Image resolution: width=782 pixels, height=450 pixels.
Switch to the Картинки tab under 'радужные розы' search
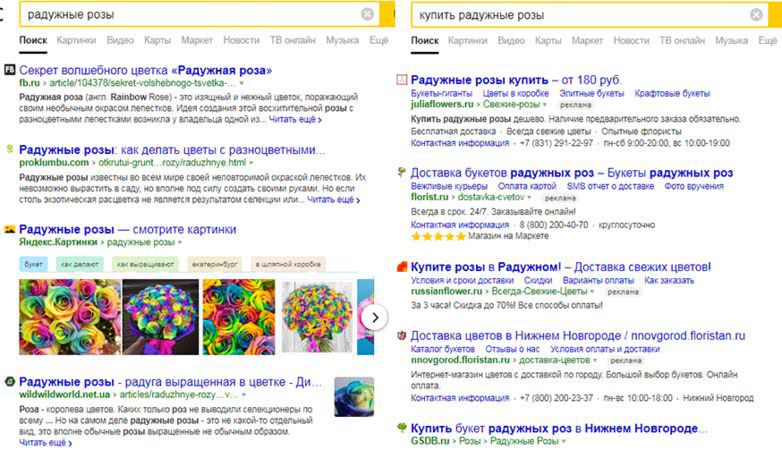click(77, 41)
